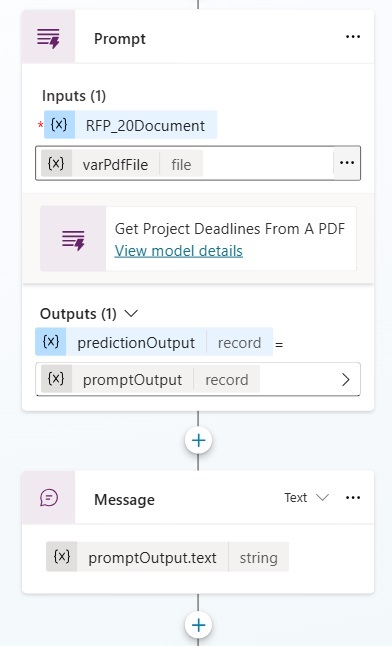This screenshot has width=392, height=646.
Task: Open the varPdfFile input options ellipsis
Action: click(347, 163)
